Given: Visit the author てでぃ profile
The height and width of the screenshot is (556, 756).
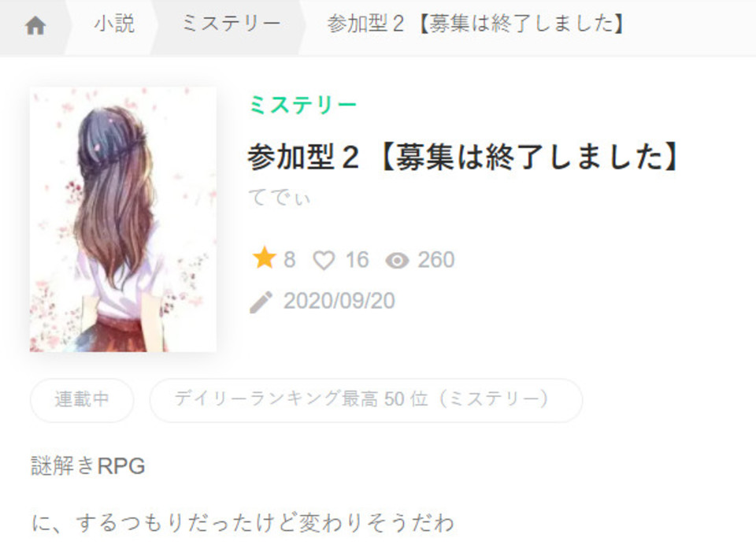Looking at the screenshot, I should 279,197.
